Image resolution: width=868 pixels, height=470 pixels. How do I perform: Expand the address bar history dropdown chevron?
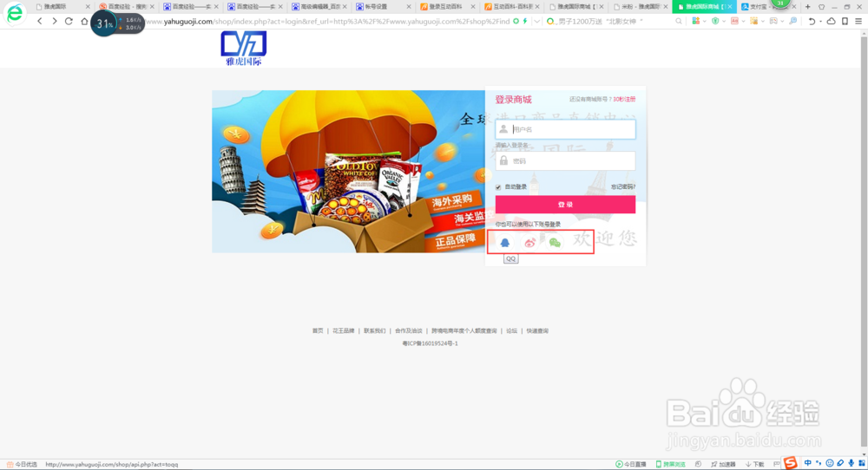(536, 22)
